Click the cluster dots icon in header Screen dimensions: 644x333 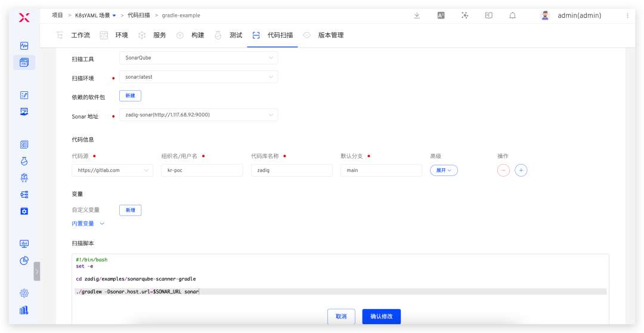point(465,16)
